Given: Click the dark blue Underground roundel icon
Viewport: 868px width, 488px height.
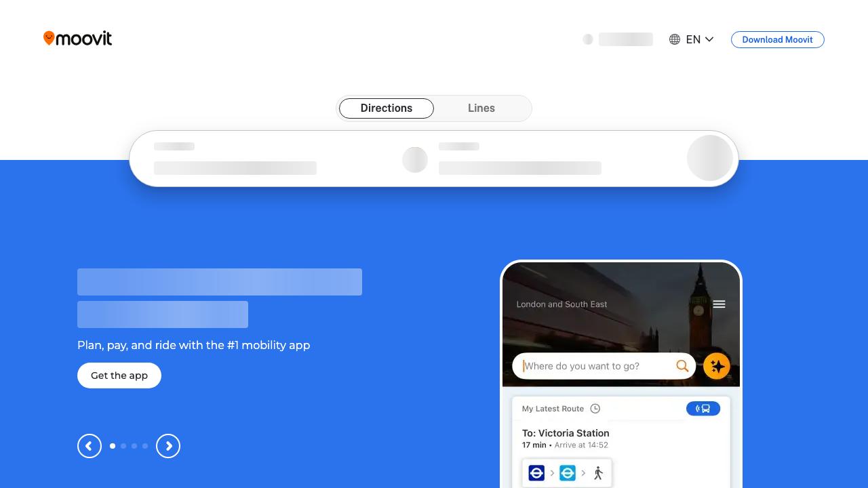Looking at the screenshot, I should click(536, 473).
